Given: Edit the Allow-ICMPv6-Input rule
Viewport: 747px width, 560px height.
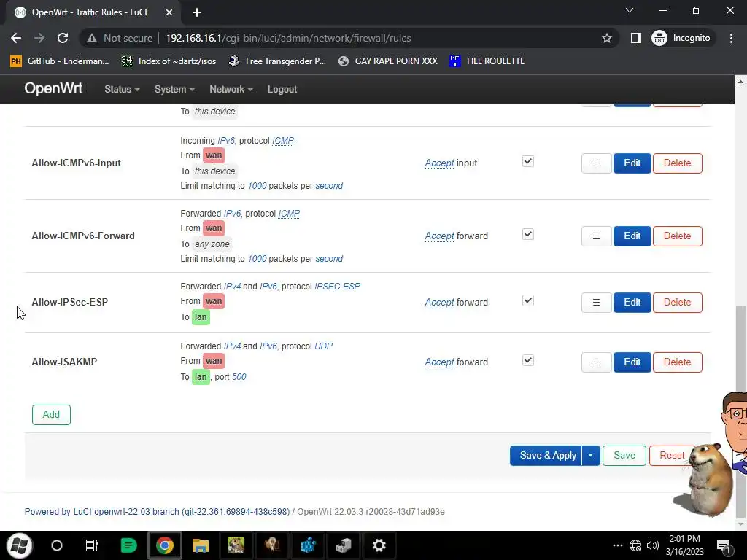Looking at the screenshot, I should [x=632, y=163].
